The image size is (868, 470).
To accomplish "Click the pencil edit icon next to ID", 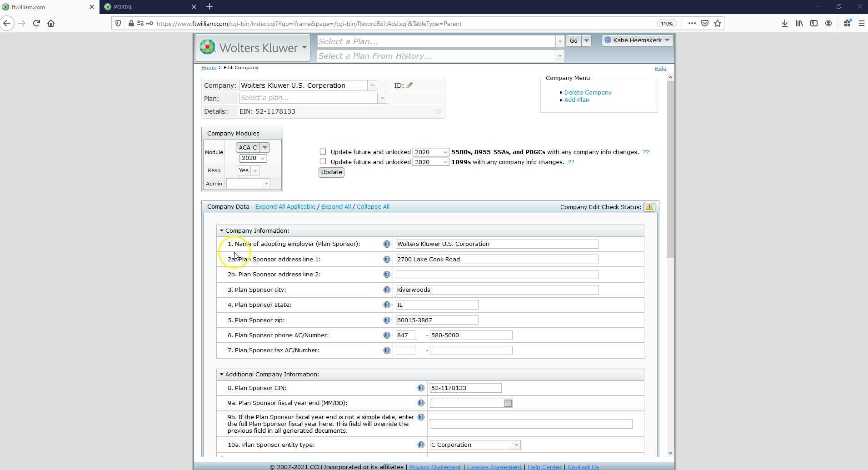I will pos(409,85).
